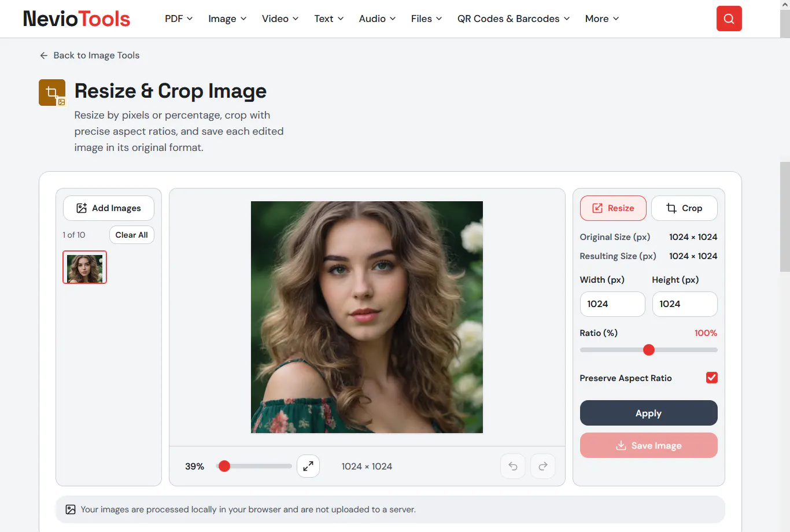Click the NevioTools logo
The width and height of the screenshot is (790, 532).
[x=76, y=19]
